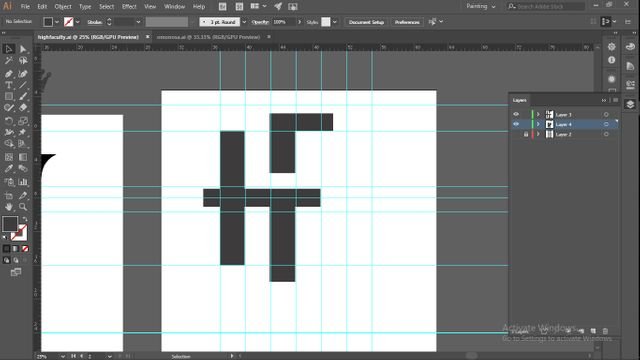Select the Pen tool
This screenshot has width=640, height=360.
pos(9,74)
